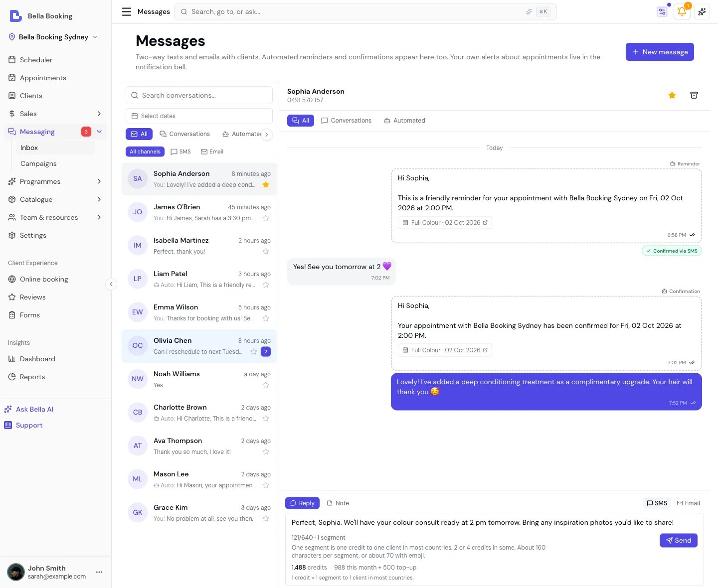Star the Olivia Chen conversation

click(x=254, y=352)
